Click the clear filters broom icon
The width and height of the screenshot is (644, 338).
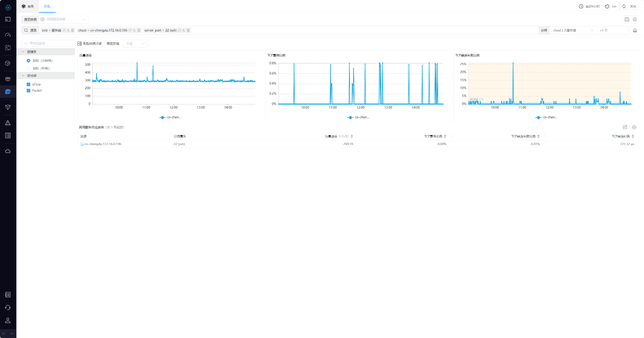coord(635,30)
